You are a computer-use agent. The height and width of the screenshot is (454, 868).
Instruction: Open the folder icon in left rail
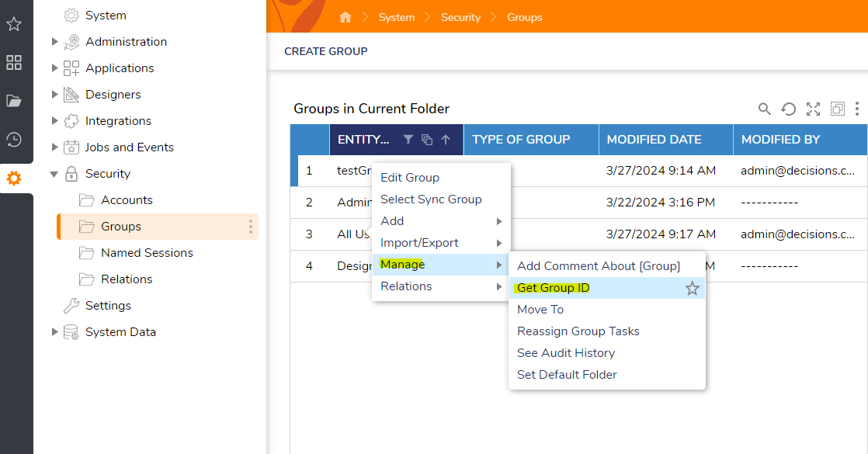14,101
